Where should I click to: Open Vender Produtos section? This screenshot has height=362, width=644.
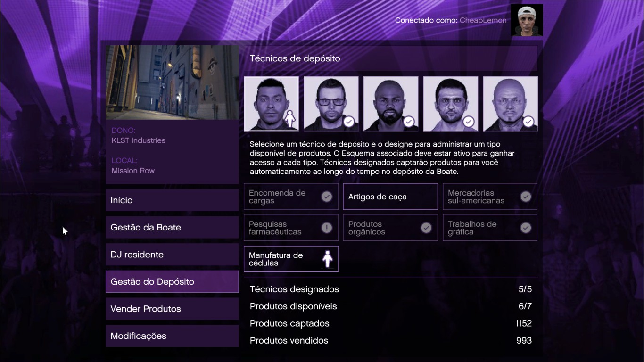pos(172,309)
